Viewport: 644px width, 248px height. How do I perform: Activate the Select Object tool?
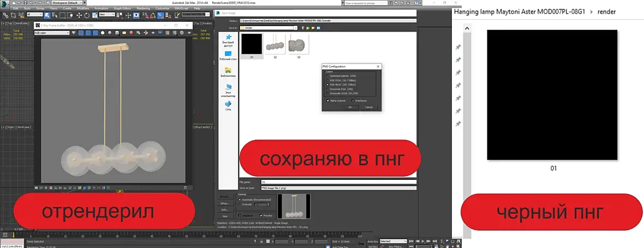[47, 15]
